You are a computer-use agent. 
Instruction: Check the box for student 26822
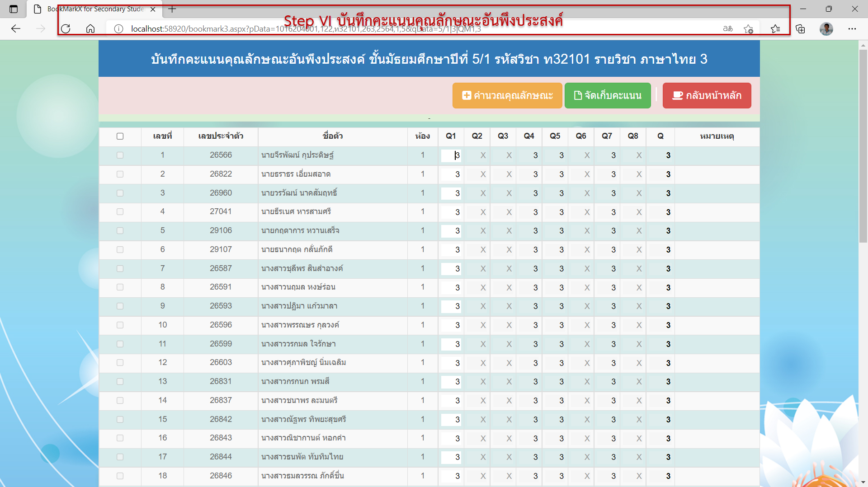(x=120, y=174)
